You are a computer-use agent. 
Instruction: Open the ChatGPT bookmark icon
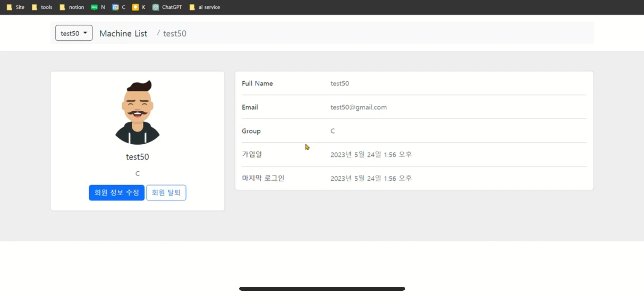156,7
